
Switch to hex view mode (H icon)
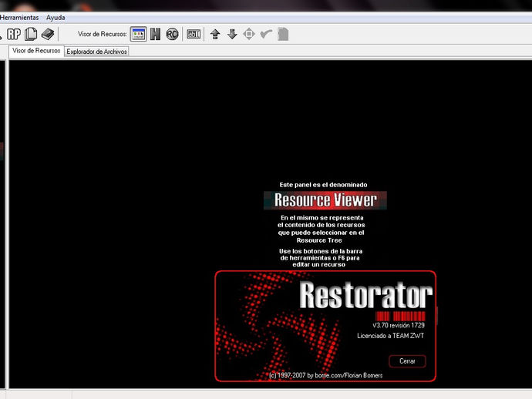[x=155, y=34]
